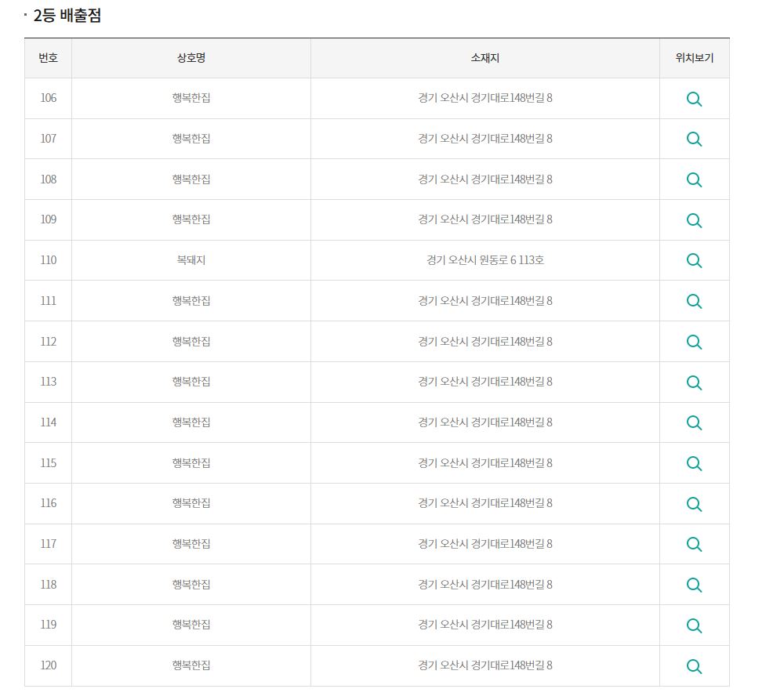Click 행복한집 in row 115

[191, 463]
